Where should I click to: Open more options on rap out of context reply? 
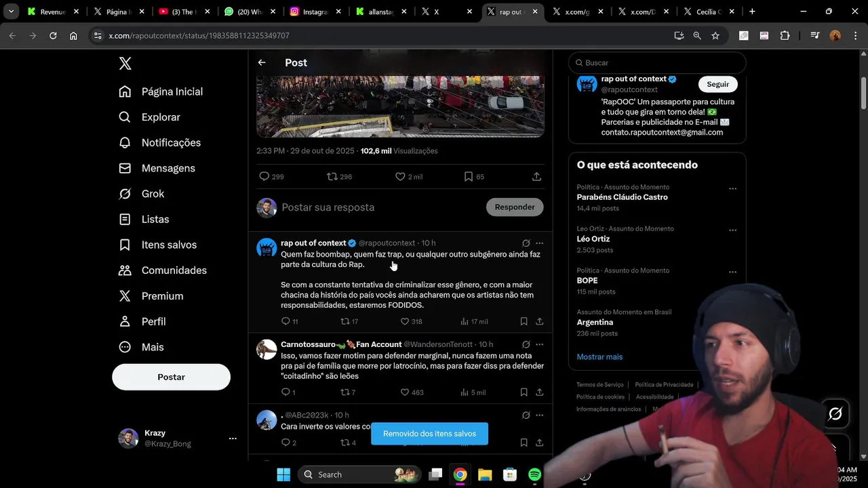(539, 243)
